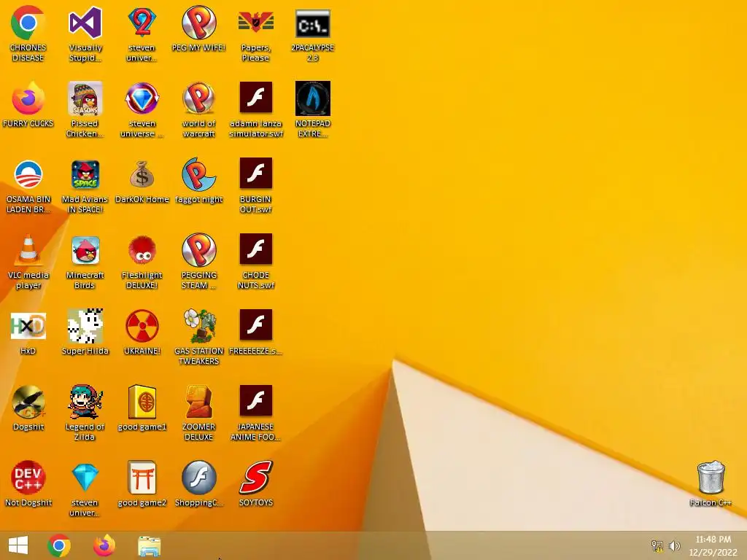Open the Windows Start button
The image size is (747, 560).
click(x=18, y=545)
